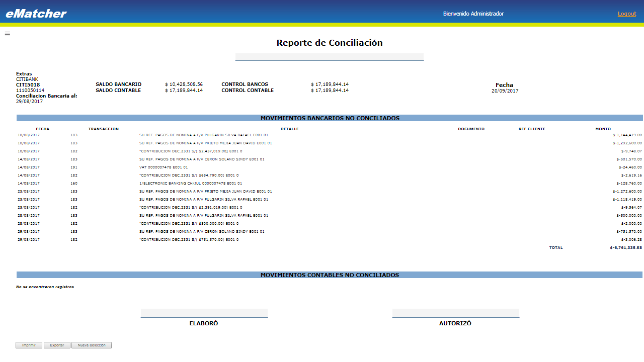The width and height of the screenshot is (644, 362).
Task: Open the hamburger menu icon
Action: click(8, 34)
